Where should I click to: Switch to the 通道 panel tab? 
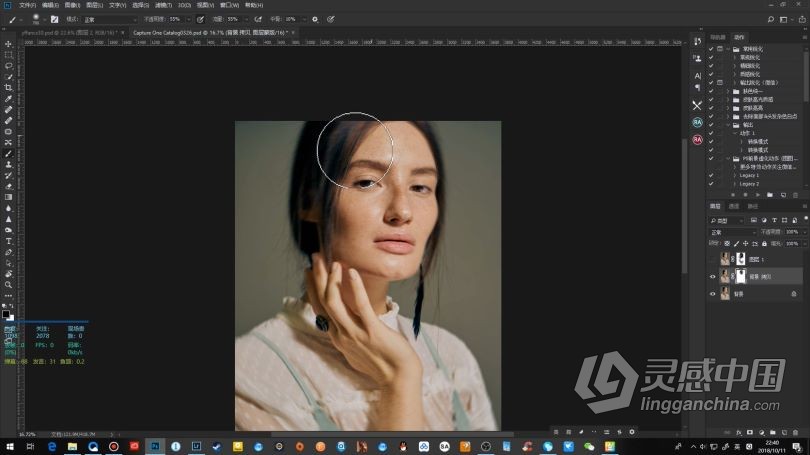734,206
